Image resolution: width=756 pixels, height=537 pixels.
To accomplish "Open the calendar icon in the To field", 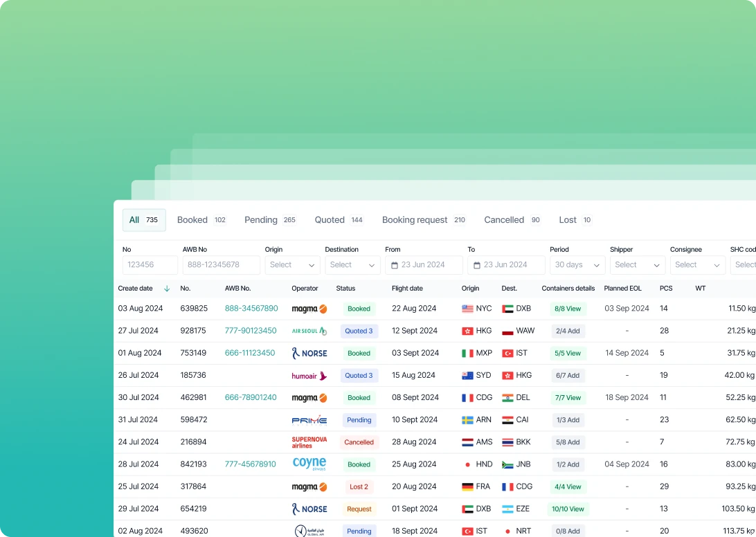I will 476,264.
